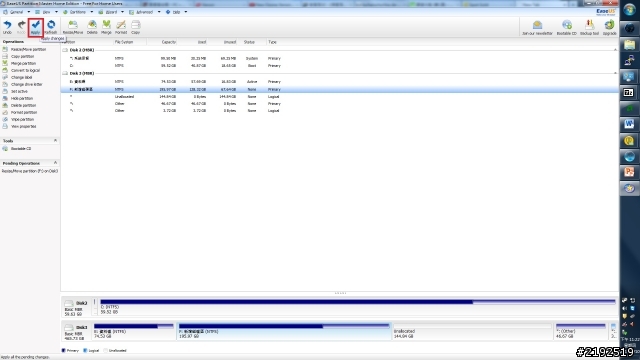Click the Resize/Move toolbar icon
Screen dimensions: 640x360
pos(73,27)
